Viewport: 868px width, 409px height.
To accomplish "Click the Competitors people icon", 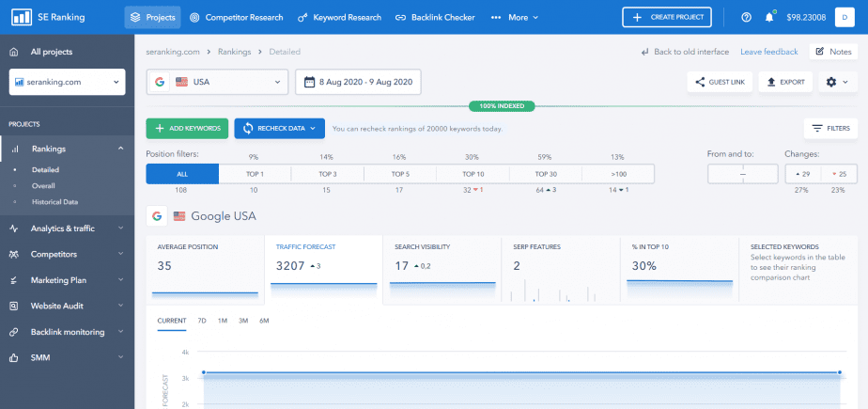I will 14,255.
